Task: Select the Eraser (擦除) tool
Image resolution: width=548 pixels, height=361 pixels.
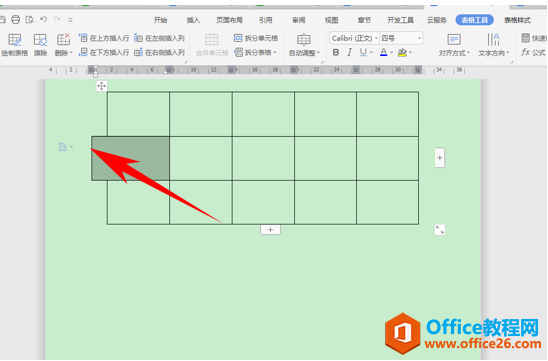Action: pyautogui.click(x=40, y=45)
